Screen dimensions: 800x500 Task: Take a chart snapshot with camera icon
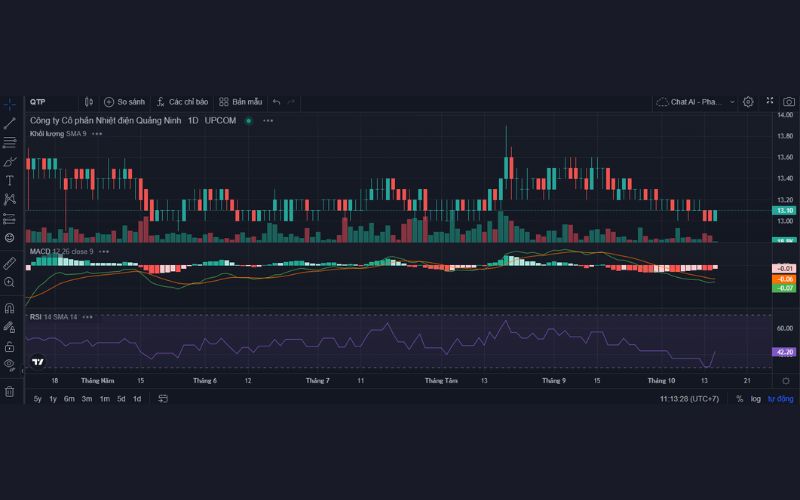click(x=789, y=102)
